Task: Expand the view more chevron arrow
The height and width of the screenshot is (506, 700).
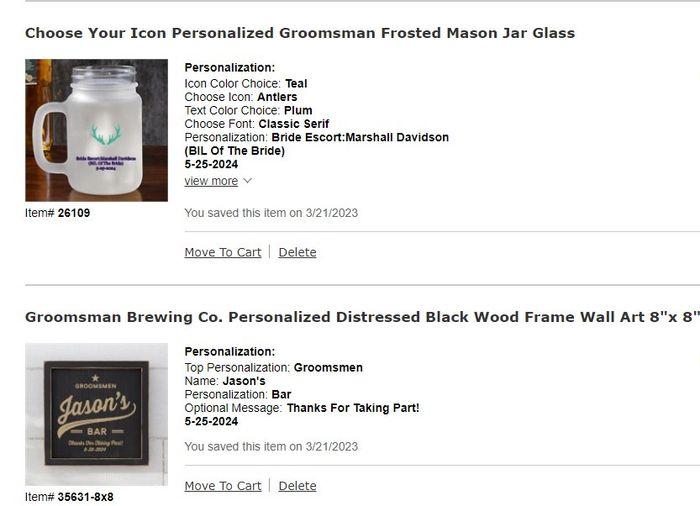Action: 247,181
